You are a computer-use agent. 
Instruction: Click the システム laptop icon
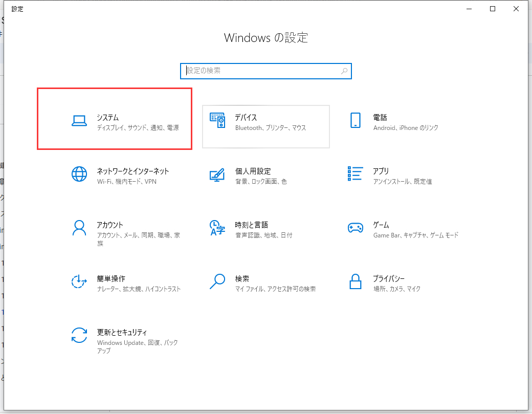(x=79, y=121)
